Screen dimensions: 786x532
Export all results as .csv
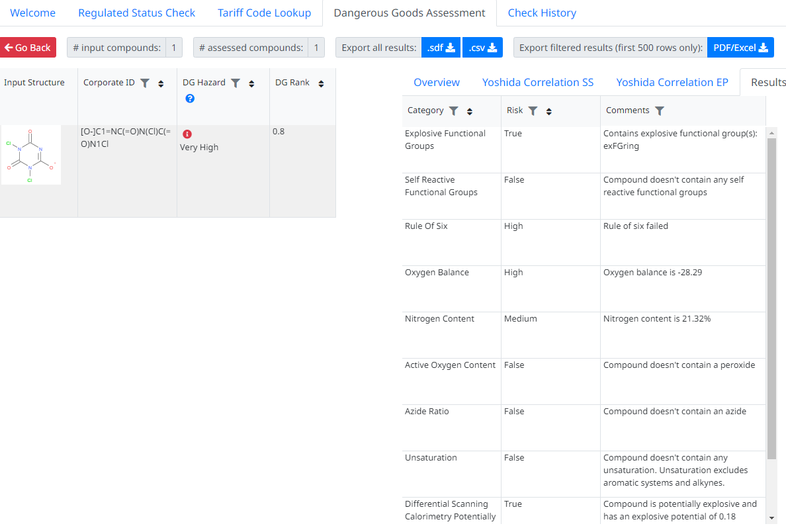(482, 48)
